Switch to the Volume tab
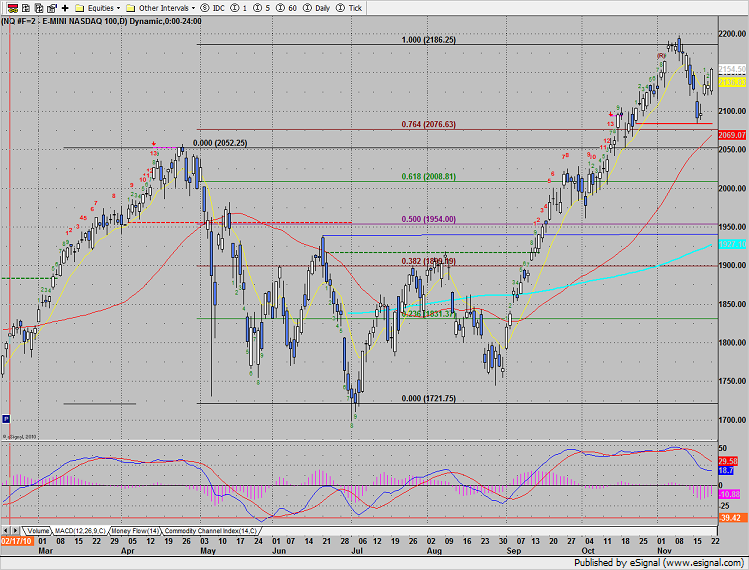The height and width of the screenshot is (570, 749). 38,531
